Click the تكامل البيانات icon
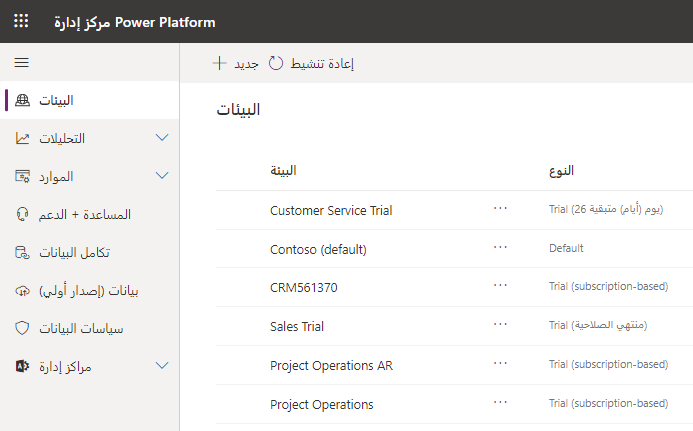Image resolution: width=693 pixels, height=431 pixels. coord(23,252)
